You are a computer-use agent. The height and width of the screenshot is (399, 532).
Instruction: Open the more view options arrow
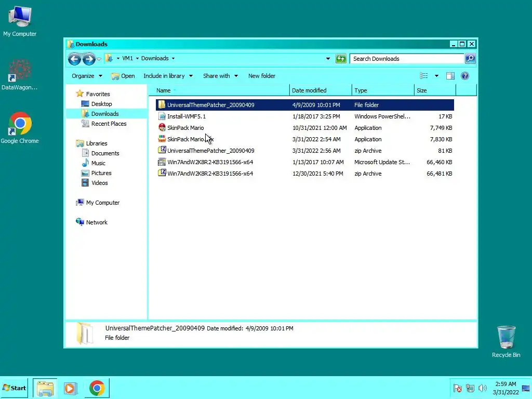pos(436,76)
